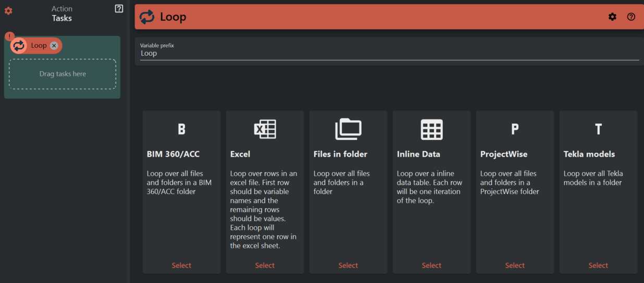Open the help icon beside Tasks
The image size is (644, 283).
click(x=119, y=8)
